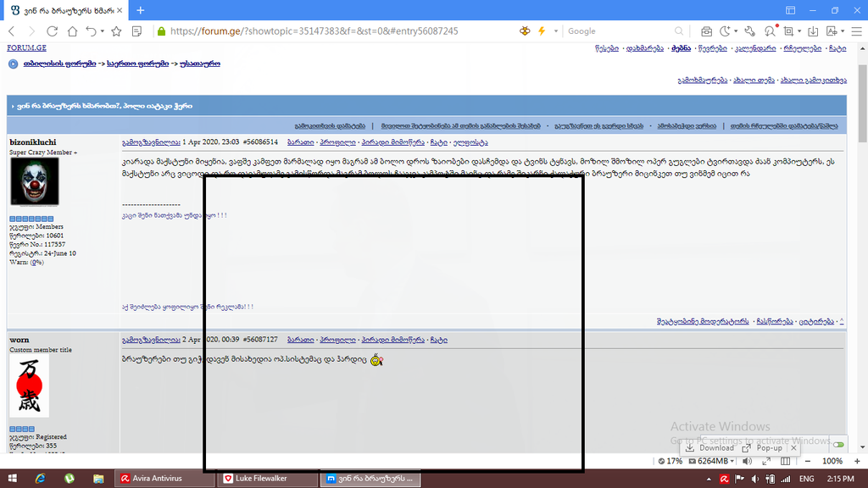Open the ძებნა search link
The width and height of the screenshot is (868, 488).
point(681,48)
